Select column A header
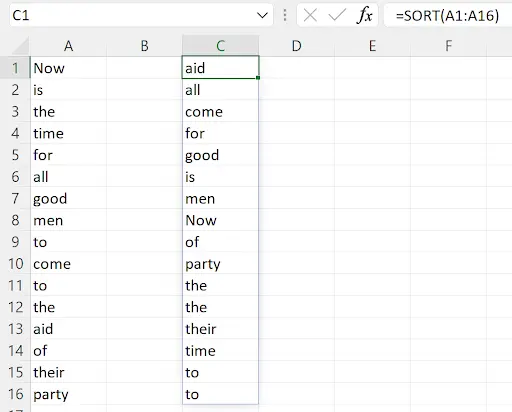The height and width of the screenshot is (412, 512). click(68, 46)
